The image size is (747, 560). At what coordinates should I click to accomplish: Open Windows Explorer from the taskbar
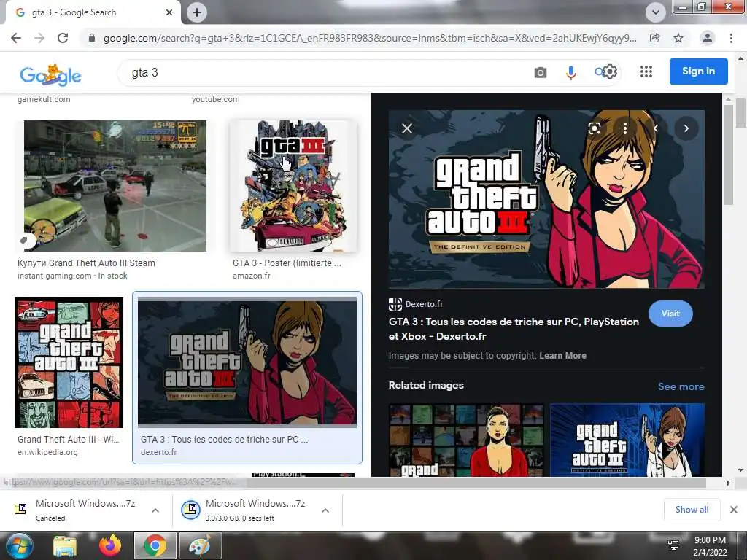pos(64,545)
